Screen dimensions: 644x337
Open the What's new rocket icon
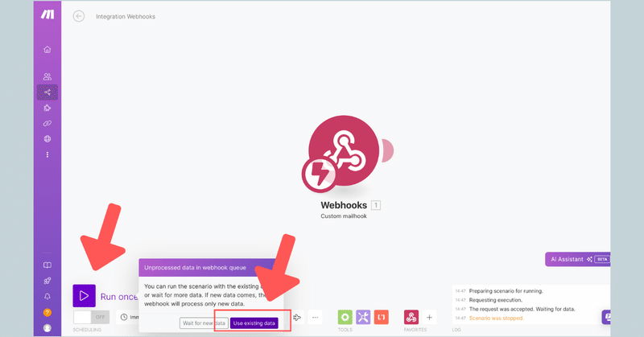47,281
